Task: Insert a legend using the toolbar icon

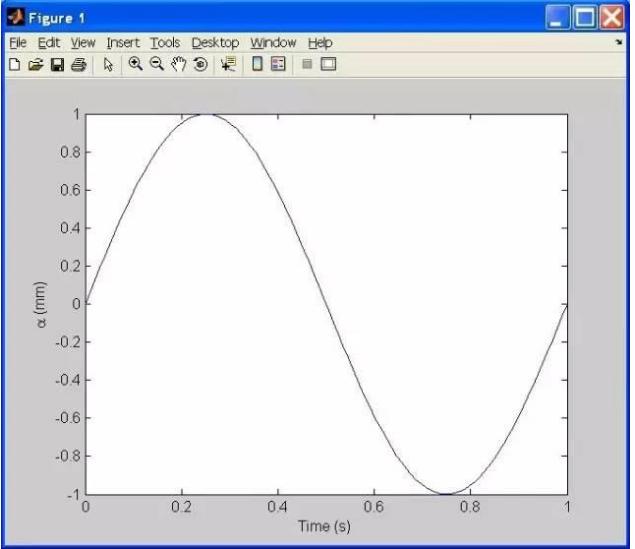Action: (278, 63)
